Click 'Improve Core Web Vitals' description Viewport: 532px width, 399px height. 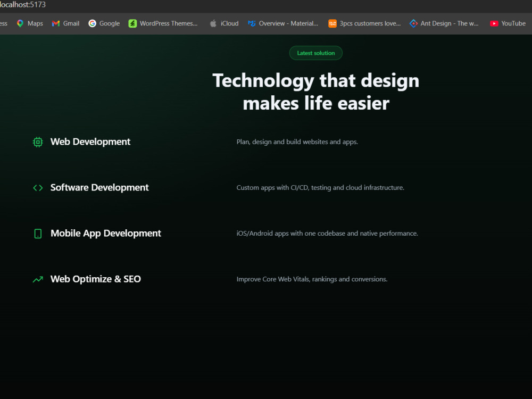click(312, 279)
